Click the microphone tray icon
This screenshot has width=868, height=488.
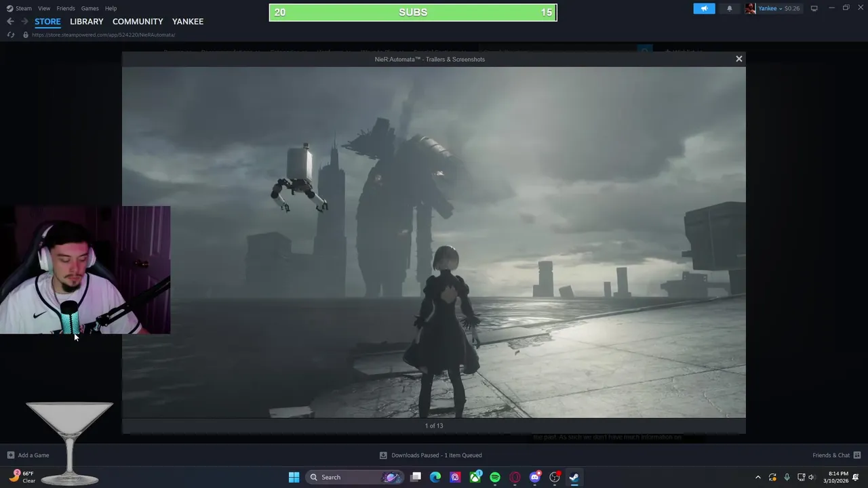[787, 477]
